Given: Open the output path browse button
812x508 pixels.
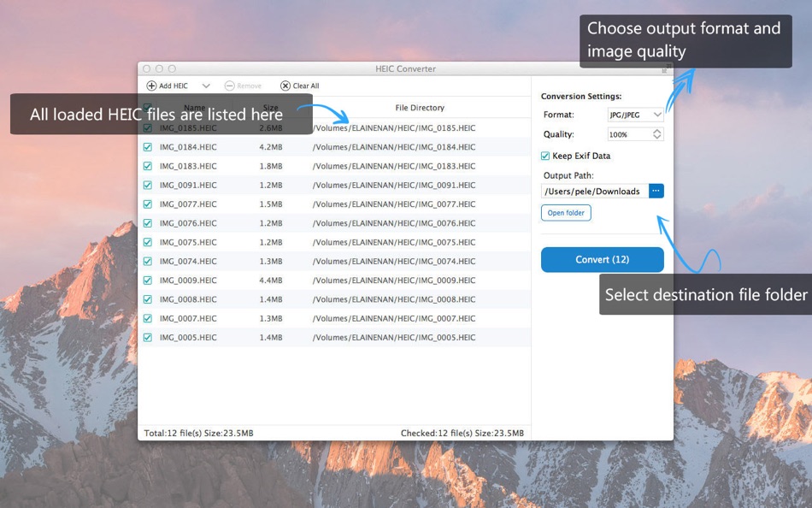Looking at the screenshot, I should [x=656, y=190].
